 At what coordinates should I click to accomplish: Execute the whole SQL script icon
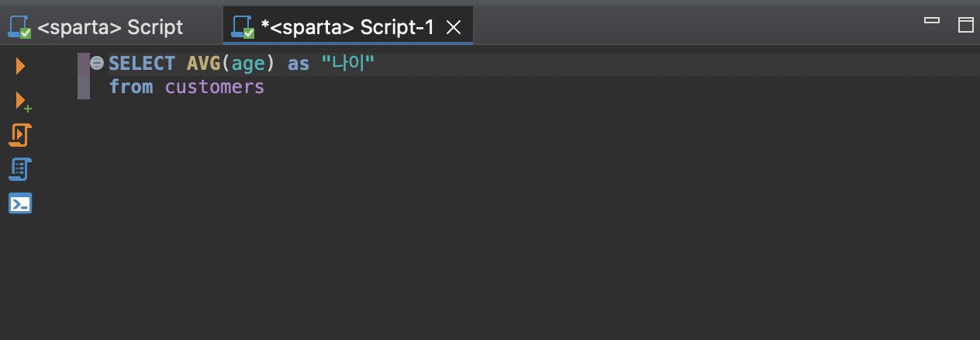(x=19, y=134)
